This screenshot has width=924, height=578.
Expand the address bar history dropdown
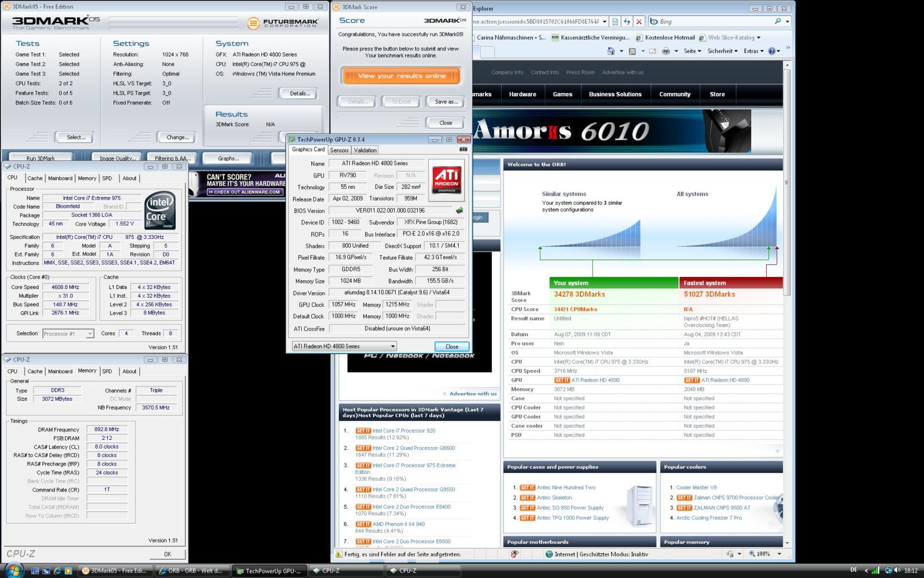604,21
